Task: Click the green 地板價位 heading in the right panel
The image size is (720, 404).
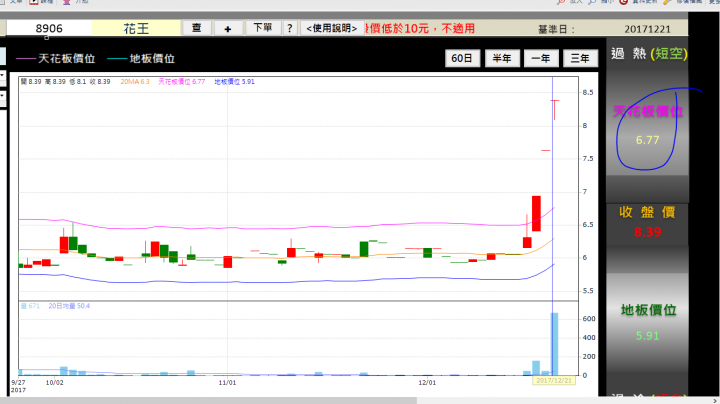Action: pos(648,310)
